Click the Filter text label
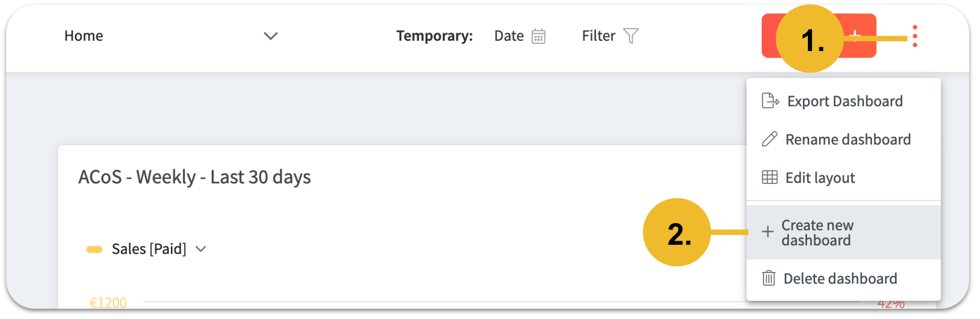The image size is (980, 319). pyautogui.click(x=598, y=36)
